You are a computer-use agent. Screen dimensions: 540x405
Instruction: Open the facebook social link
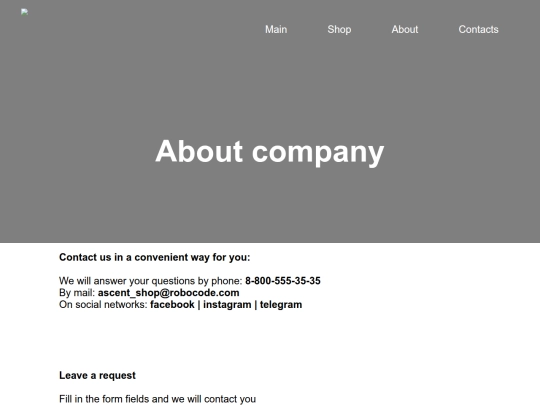tap(172, 304)
